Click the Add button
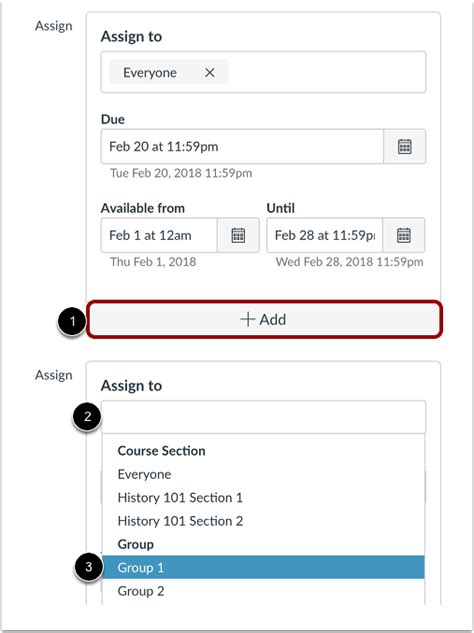Image resolution: width=474 pixels, height=633 pixels. point(264,319)
